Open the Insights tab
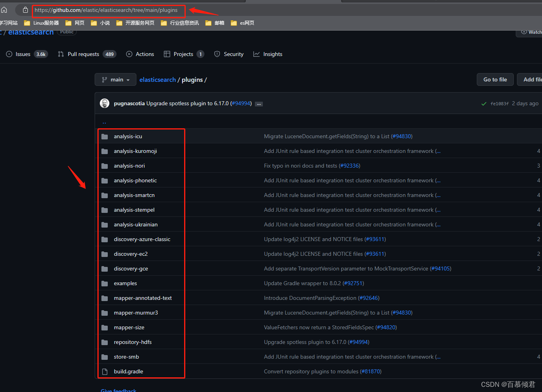Screen dimensions: 542x392 click(x=268, y=54)
